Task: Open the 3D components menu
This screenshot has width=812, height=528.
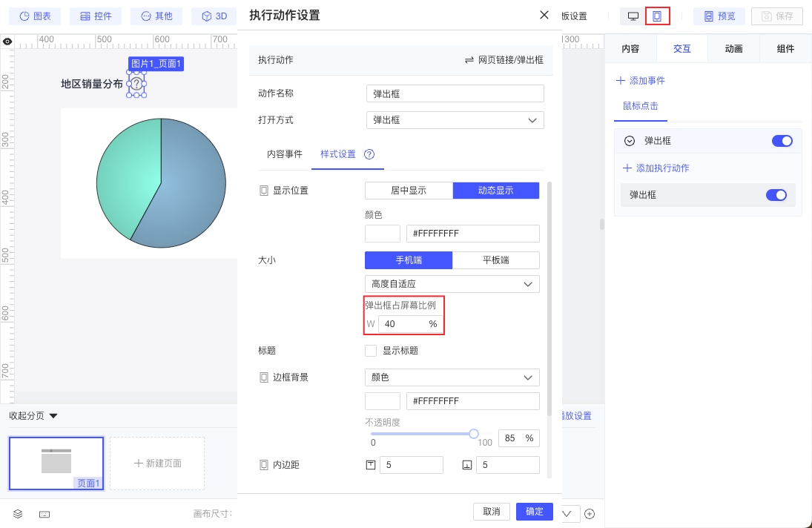Action: point(214,16)
